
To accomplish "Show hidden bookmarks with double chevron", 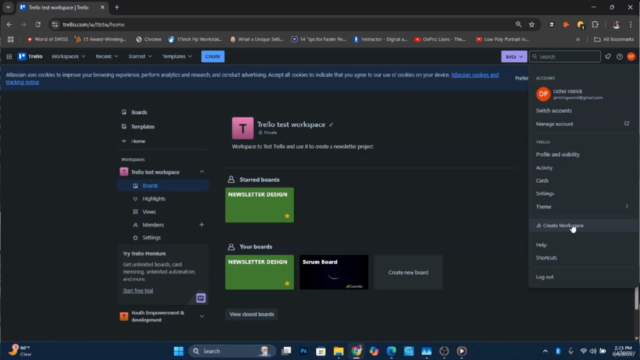I will click(578, 39).
